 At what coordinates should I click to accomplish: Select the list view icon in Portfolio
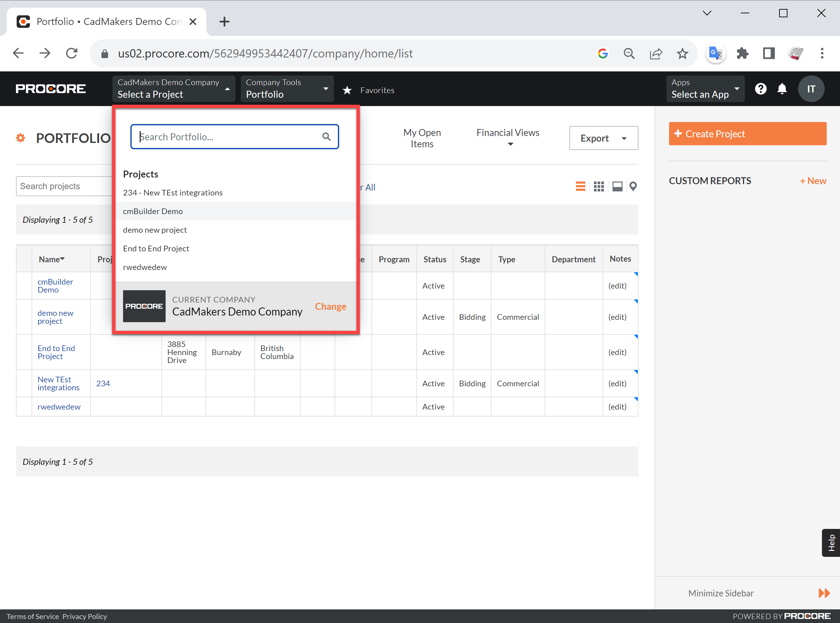point(581,186)
